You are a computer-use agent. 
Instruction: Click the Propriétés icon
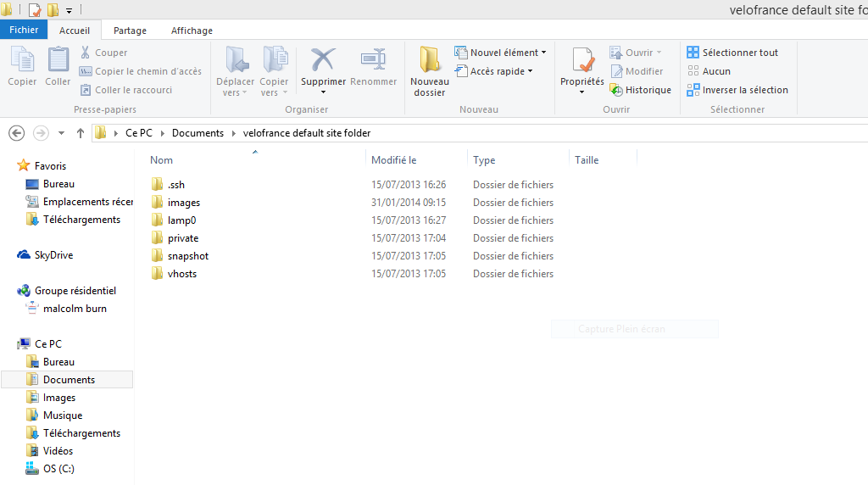(582, 60)
